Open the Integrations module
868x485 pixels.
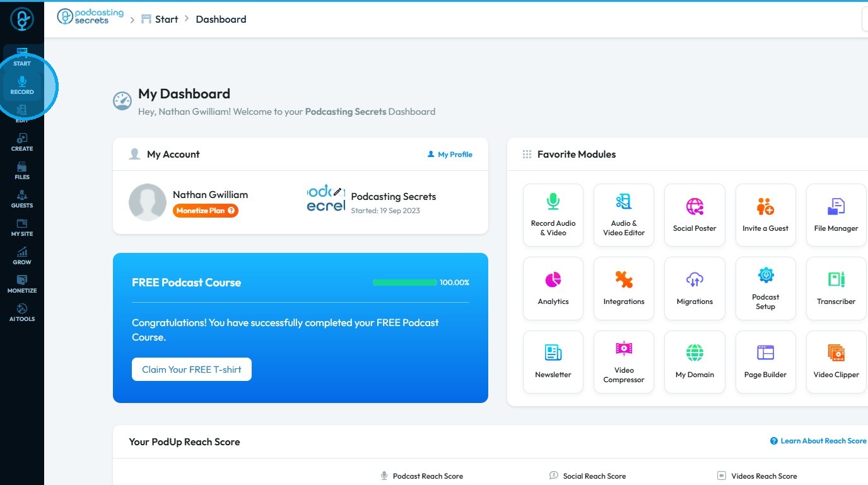624,288
